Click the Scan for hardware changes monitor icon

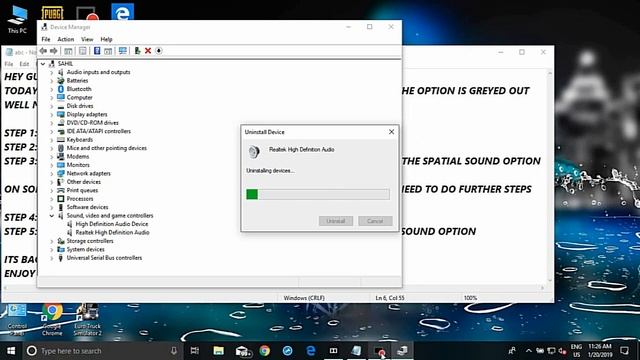click(x=122, y=51)
